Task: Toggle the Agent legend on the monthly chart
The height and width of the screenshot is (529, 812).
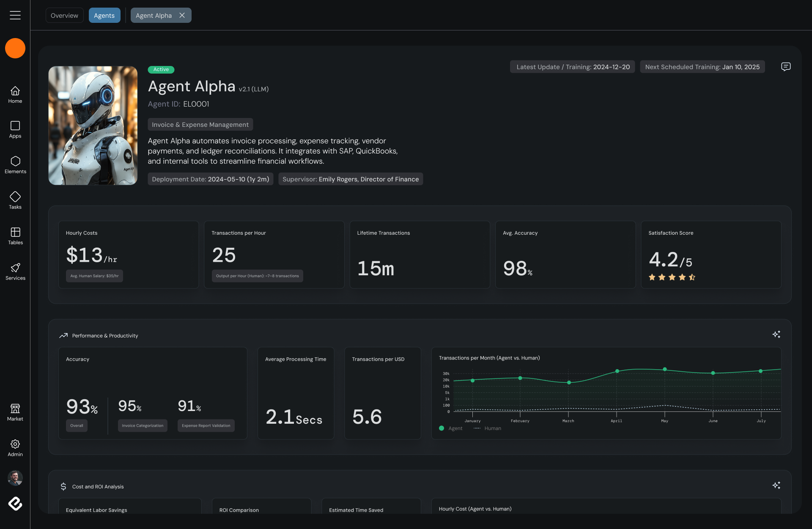Action: 450,428
